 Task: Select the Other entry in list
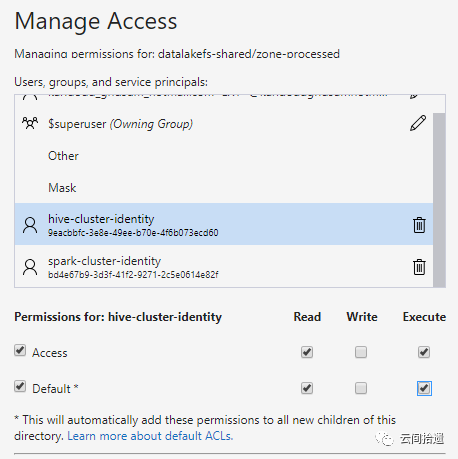[224, 156]
